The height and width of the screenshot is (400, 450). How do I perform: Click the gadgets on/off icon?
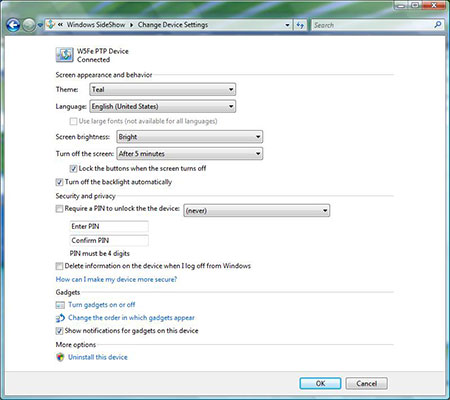(60, 305)
